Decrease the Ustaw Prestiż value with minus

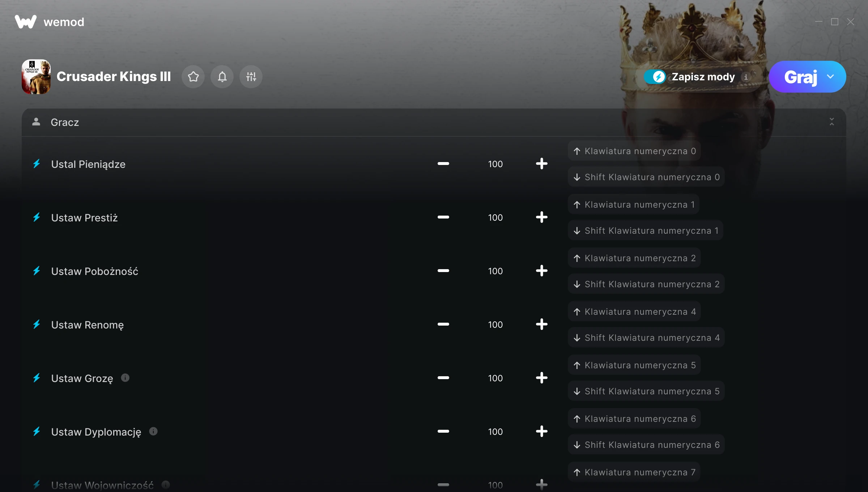pyautogui.click(x=443, y=217)
